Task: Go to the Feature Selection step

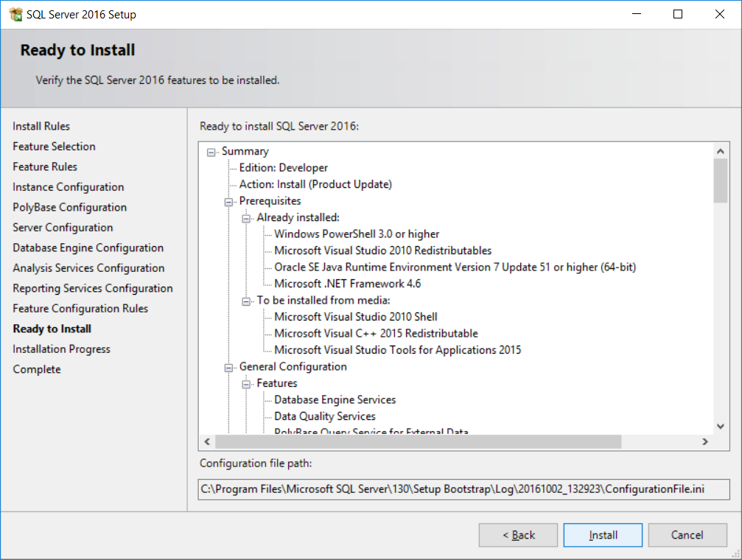Action: point(54,147)
